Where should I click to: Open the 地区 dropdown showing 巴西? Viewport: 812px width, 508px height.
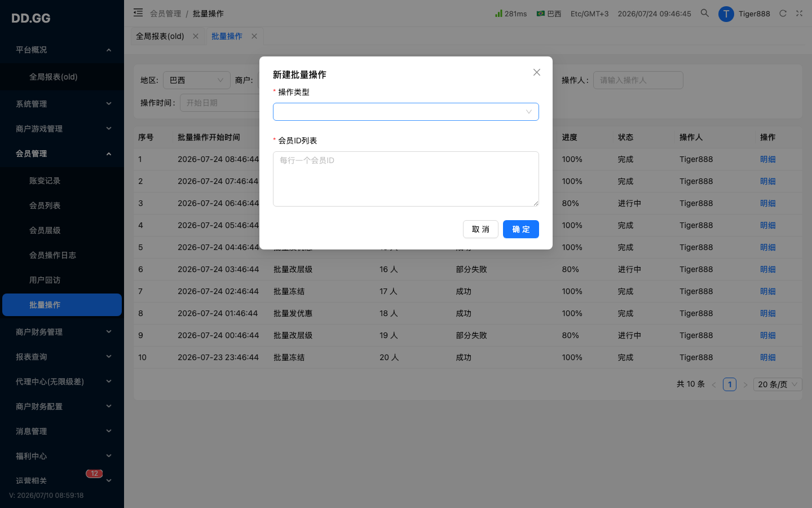197,80
